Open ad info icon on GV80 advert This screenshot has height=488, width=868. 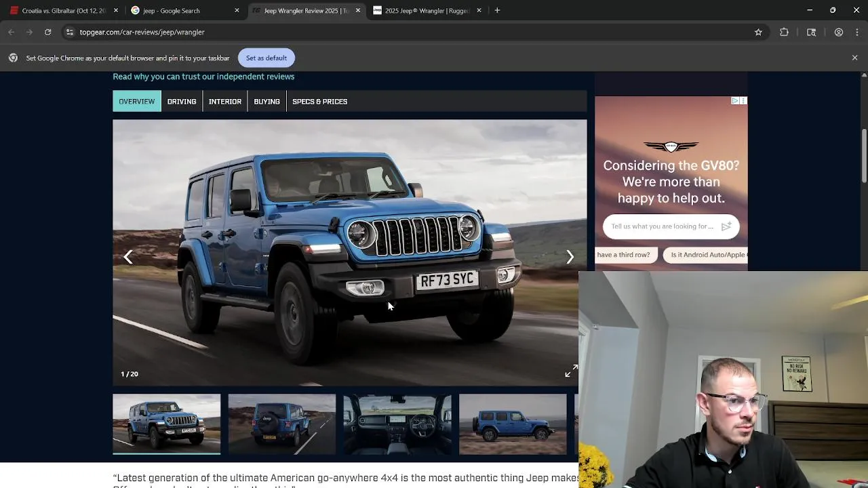point(735,100)
